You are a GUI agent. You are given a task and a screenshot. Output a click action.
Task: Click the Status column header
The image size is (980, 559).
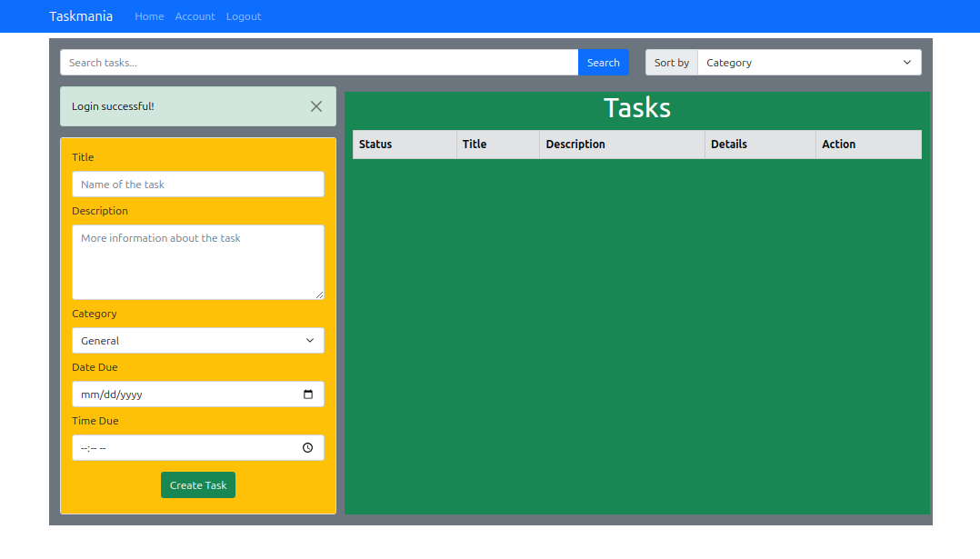(x=375, y=144)
